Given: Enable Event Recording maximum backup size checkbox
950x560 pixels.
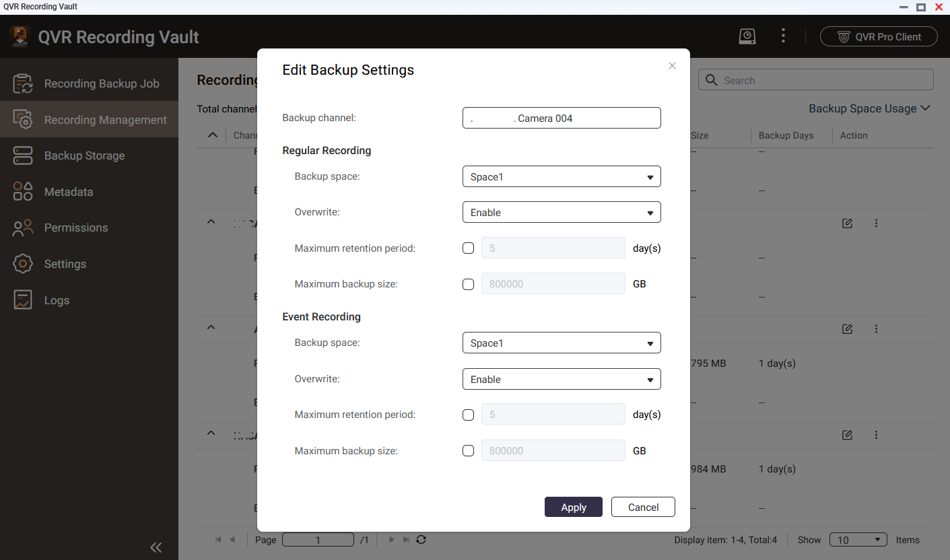Looking at the screenshot, I should pos(469,451).
